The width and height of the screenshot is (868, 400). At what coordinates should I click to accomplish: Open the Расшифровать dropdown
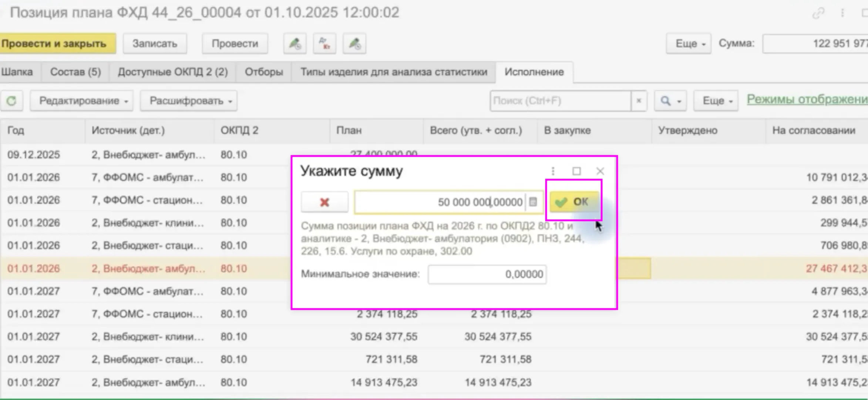pos(189,101)
